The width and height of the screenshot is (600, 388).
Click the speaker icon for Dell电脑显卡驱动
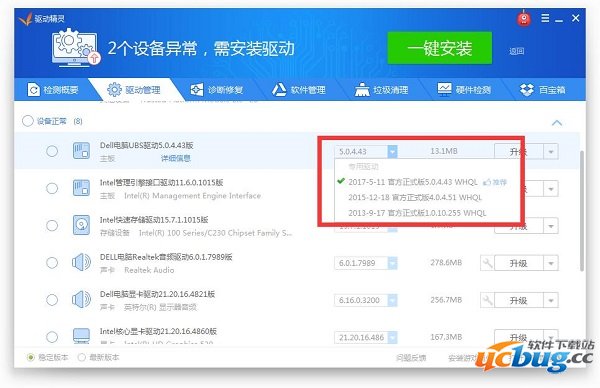[81, 300]
